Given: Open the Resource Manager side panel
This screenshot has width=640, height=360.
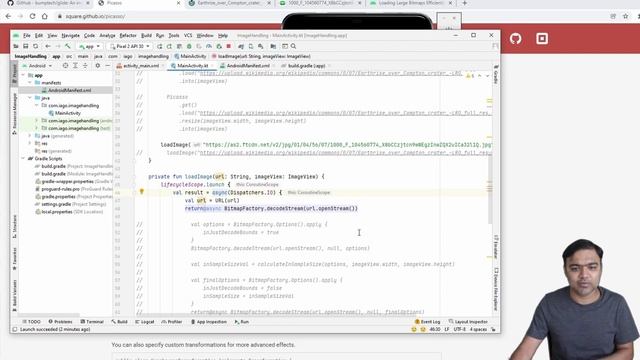Looking at the screenshot, I should click(15, 113).
